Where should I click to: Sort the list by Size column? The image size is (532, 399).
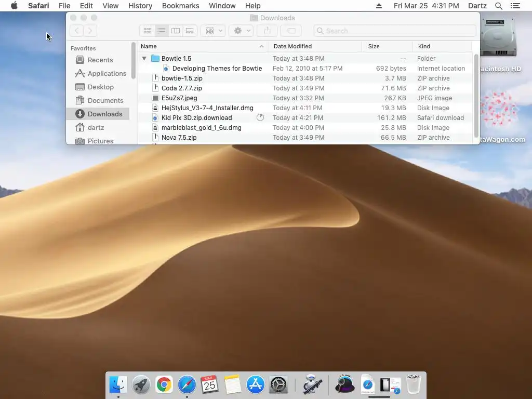click(387, 46)
